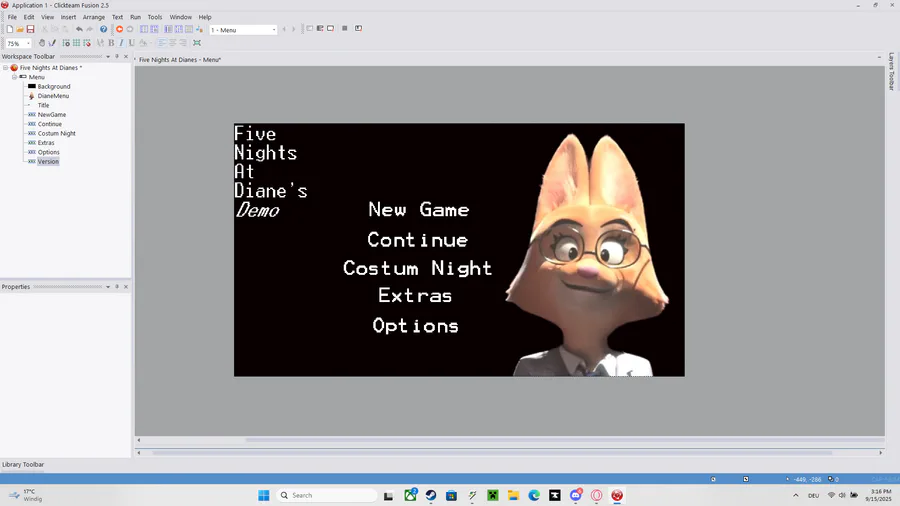
Task: Expand the Layers Toolbar side tab
Action: [891, 72]
